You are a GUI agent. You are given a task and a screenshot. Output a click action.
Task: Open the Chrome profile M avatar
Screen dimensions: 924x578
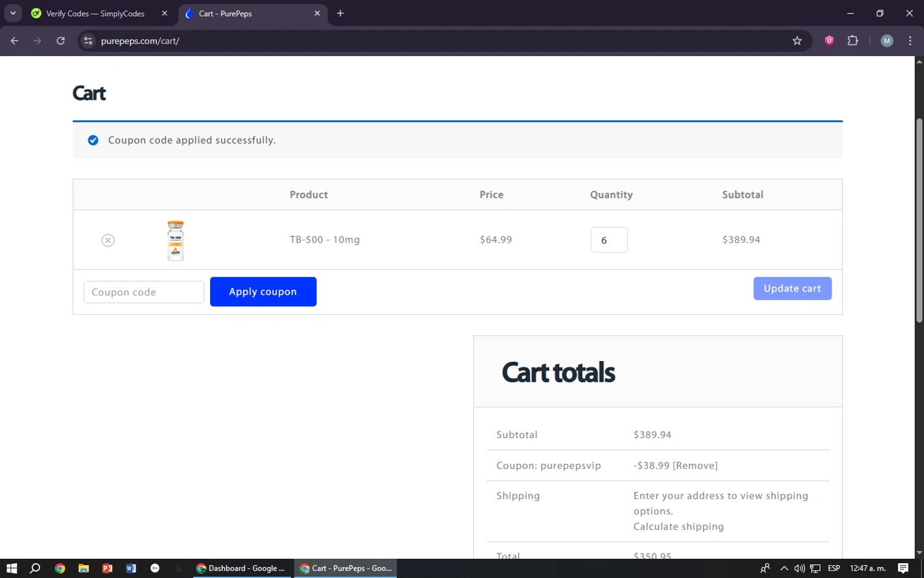pos(887,41)
